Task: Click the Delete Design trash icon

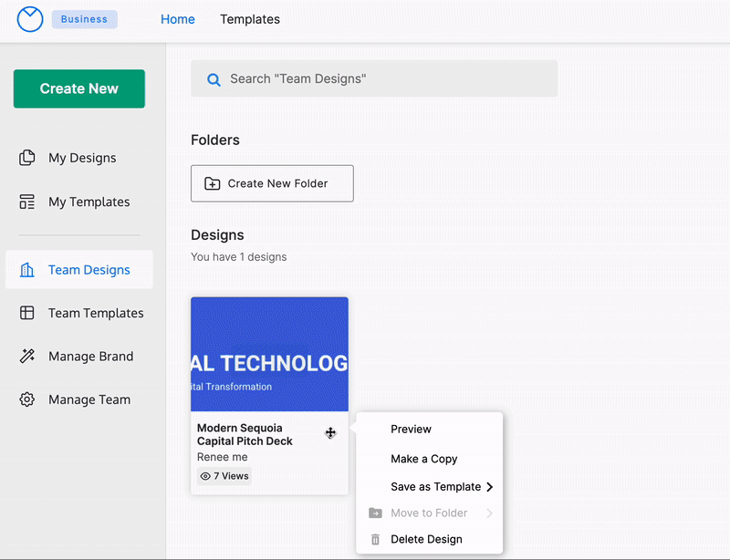Action: coord(375,540)
